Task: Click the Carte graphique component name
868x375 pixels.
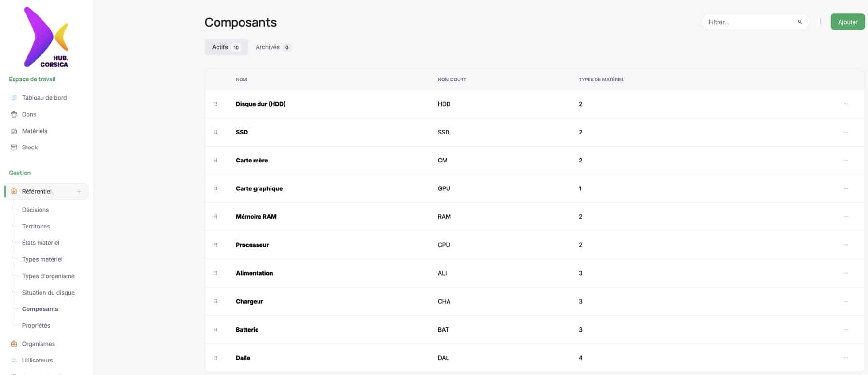Action: pyautogui.click(x=259, y=188)
